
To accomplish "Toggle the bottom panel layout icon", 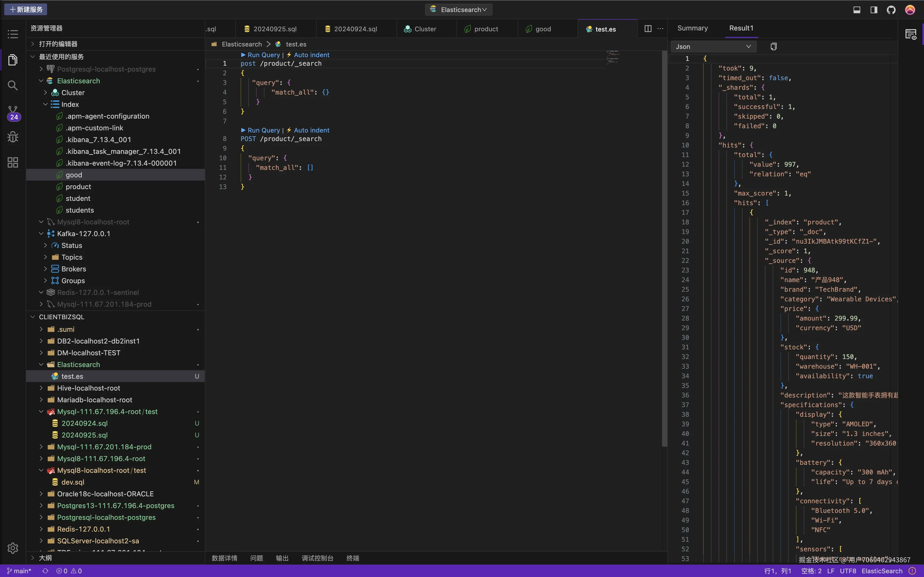I will 857,10.
